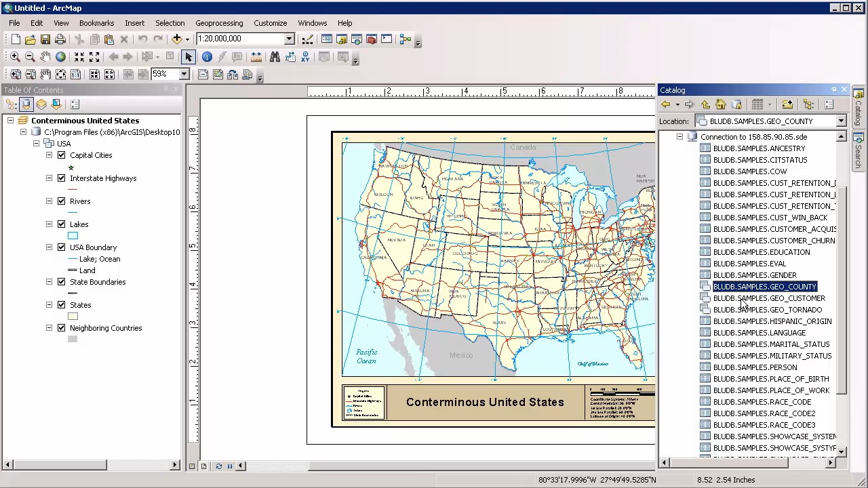Open the Bookmarks menu
868x488 pixels.
point(96,23)
